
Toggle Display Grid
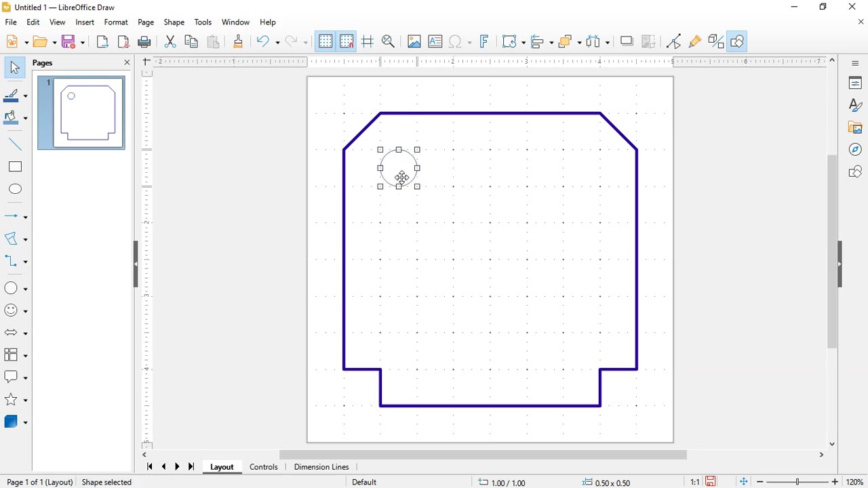pyautogui.click(x=325, y=41)
